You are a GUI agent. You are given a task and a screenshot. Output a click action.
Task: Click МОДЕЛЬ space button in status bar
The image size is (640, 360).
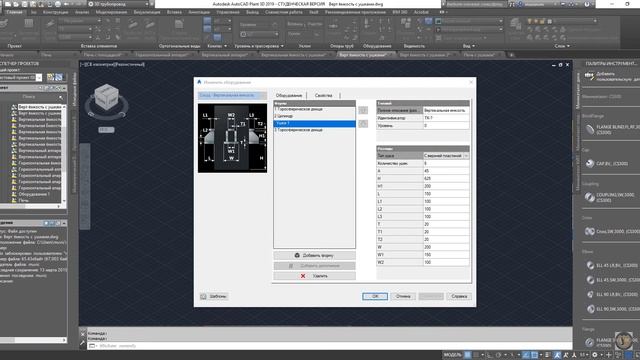coord(452,355)
